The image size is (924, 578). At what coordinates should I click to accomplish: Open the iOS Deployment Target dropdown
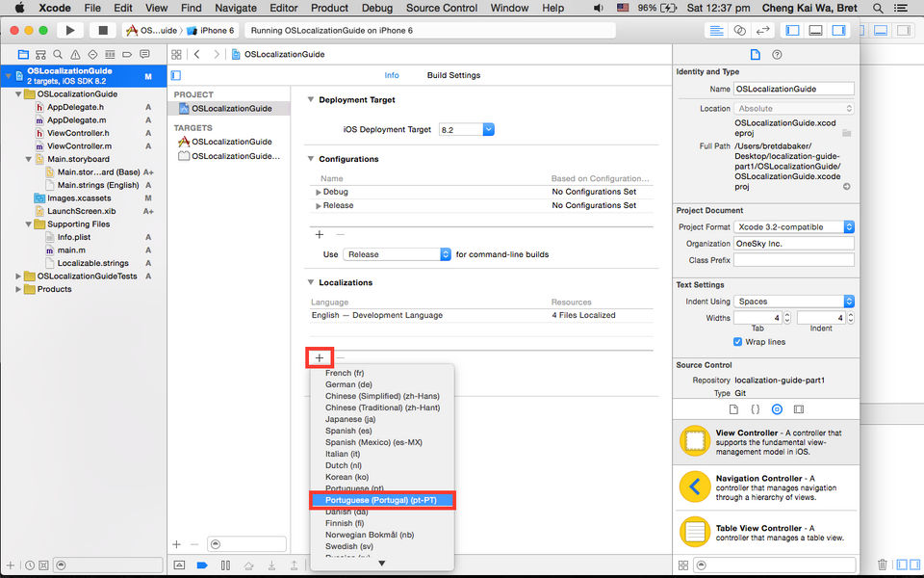pyautogui.click(x=489, y=130)
